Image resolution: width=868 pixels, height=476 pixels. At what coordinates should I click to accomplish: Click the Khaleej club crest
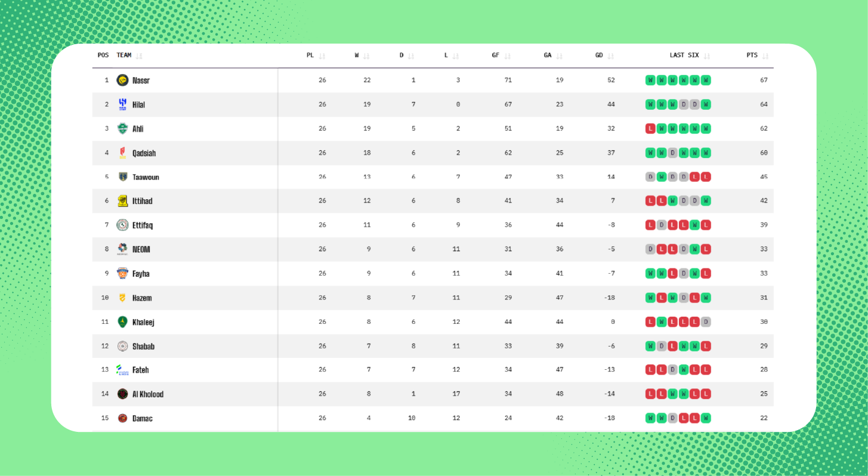[122, 322]
